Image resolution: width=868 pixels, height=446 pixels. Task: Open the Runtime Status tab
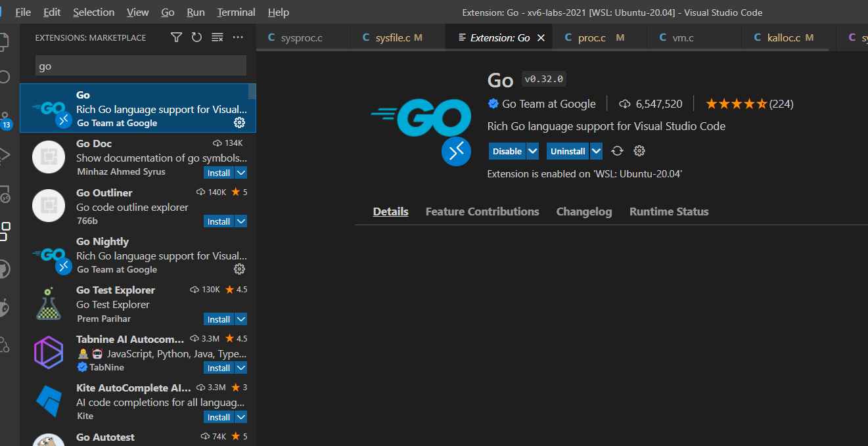pos(669,212)
